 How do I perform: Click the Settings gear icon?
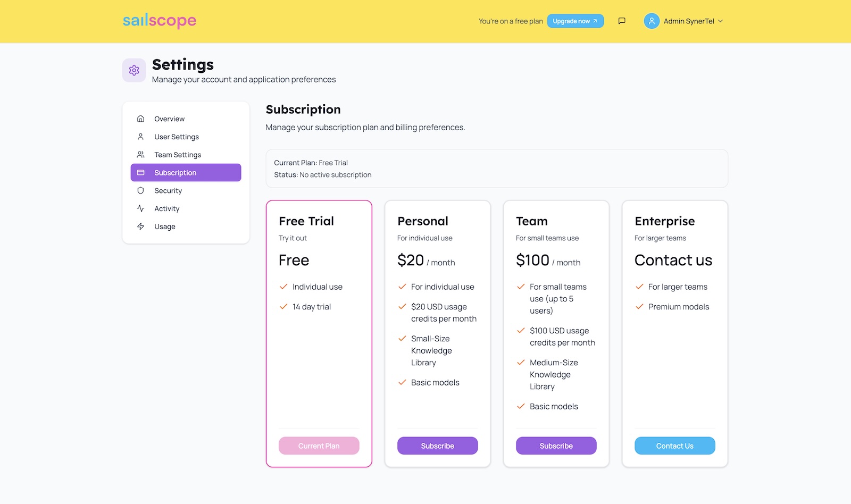coord(134,70)
